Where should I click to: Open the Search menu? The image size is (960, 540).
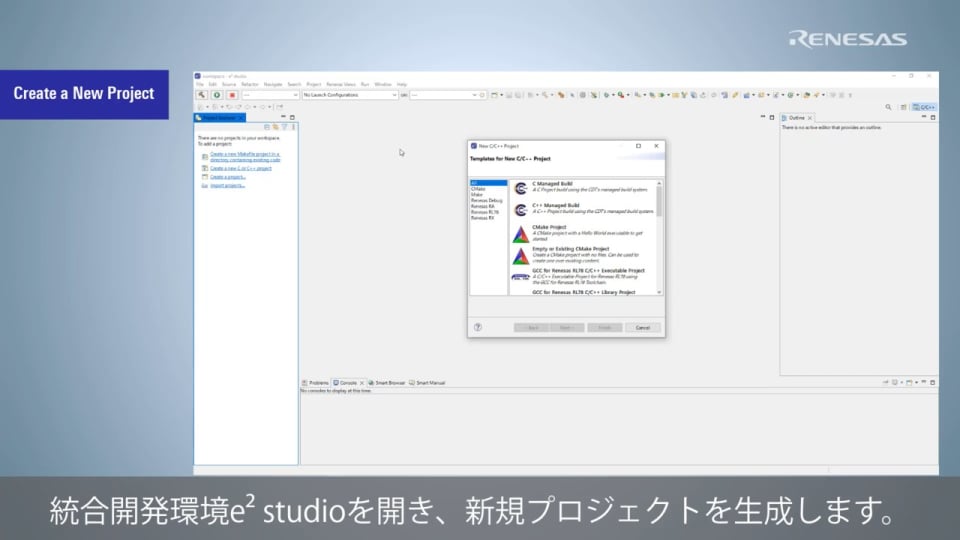pyautogui.click(x=294, y=84)
